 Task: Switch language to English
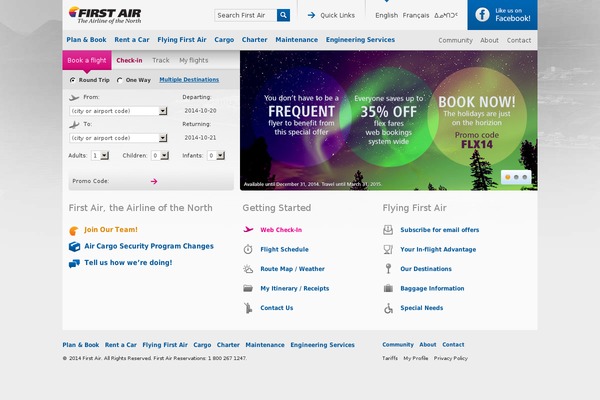point(386,15)
